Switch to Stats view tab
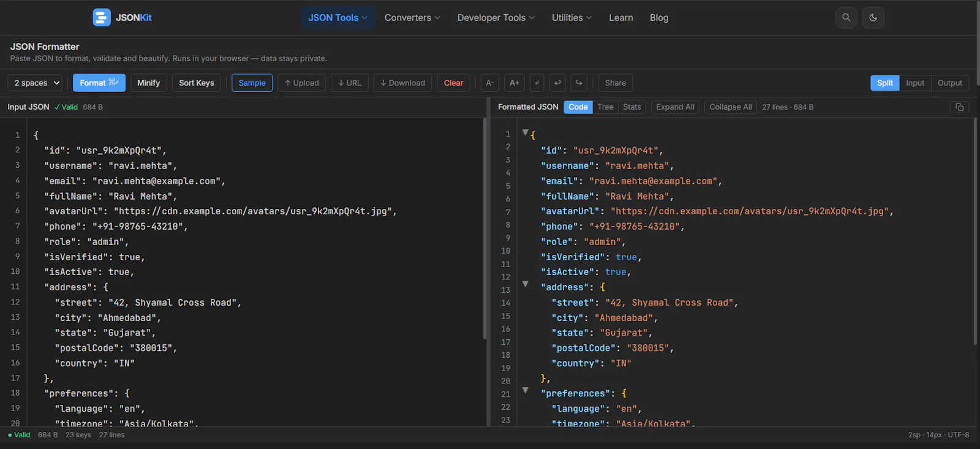980x449 pixels. [x=631, y=107]
